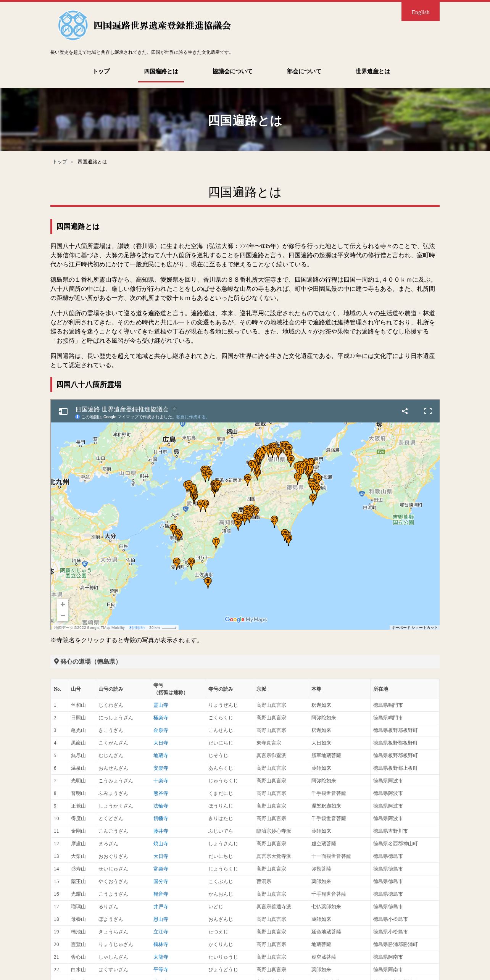This screenshot has width=490, height=980.
Task: Open the 利用規約 map terms link
Action: tap(137, 627)
